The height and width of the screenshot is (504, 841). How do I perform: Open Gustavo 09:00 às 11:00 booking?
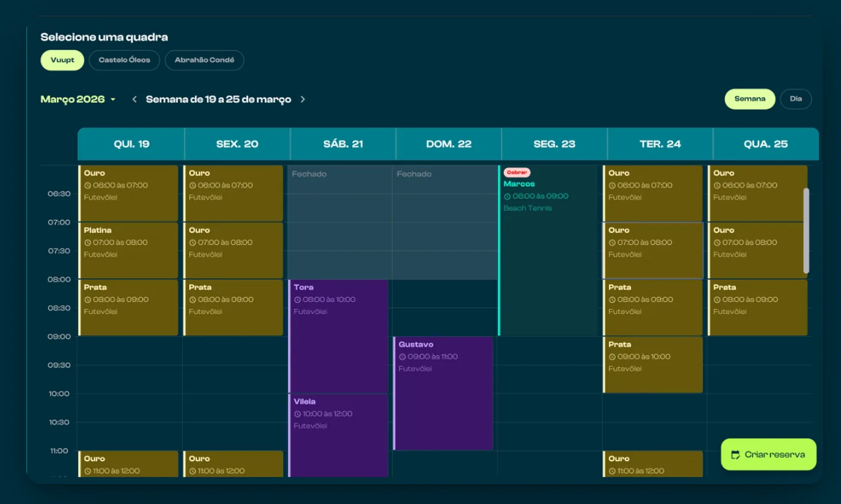click(x=443, y=393)
